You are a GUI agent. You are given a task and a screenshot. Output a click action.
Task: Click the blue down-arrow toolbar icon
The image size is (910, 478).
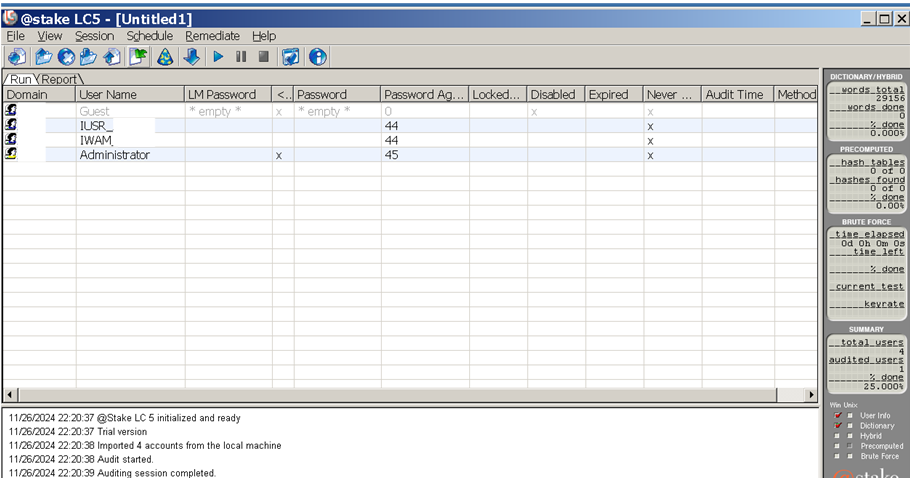[x=192, y=57]
